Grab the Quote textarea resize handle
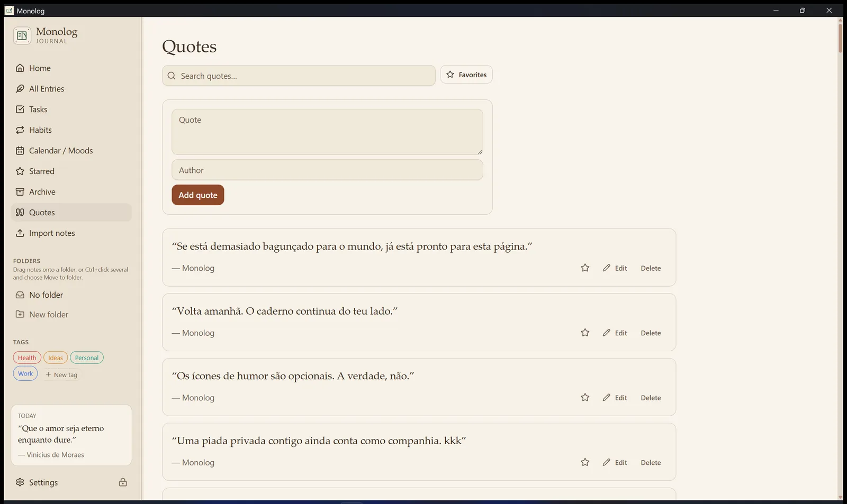The width and height of the screenshot is (847, 504). [x=480, y=152]
